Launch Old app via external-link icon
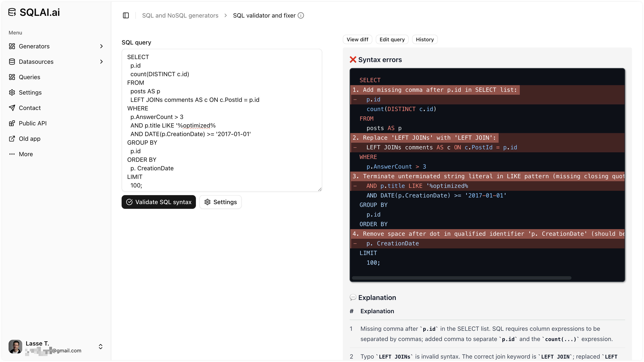Screen dimensions: 644x362 tap(12, 138)
